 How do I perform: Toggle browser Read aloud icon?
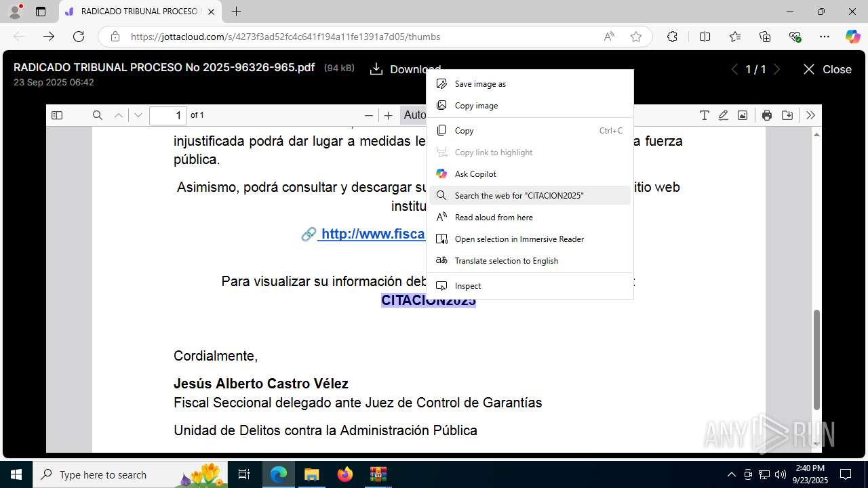pos(609,37)
